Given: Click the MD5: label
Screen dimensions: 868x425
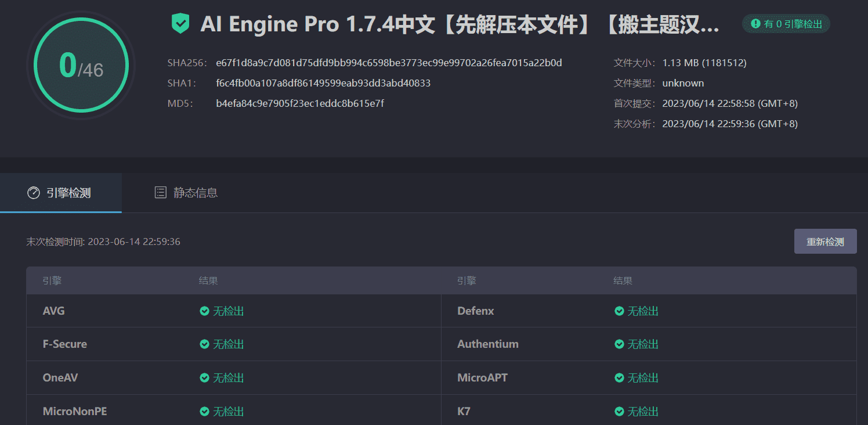Looking at the screenshot, I should point(179,103).
